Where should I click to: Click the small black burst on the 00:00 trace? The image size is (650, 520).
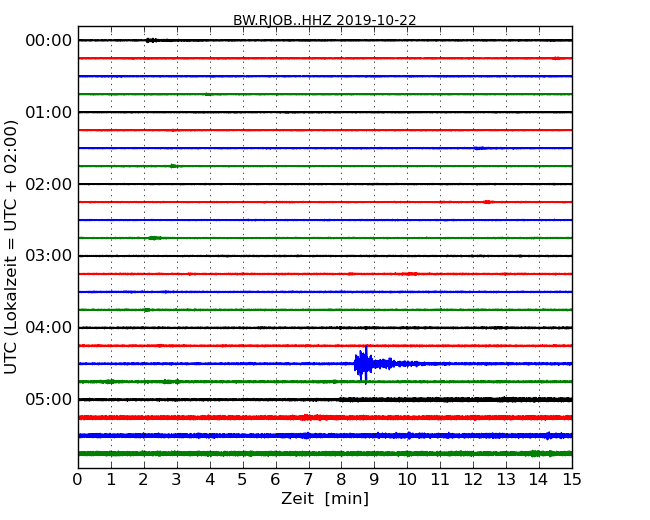click(152, 40)
